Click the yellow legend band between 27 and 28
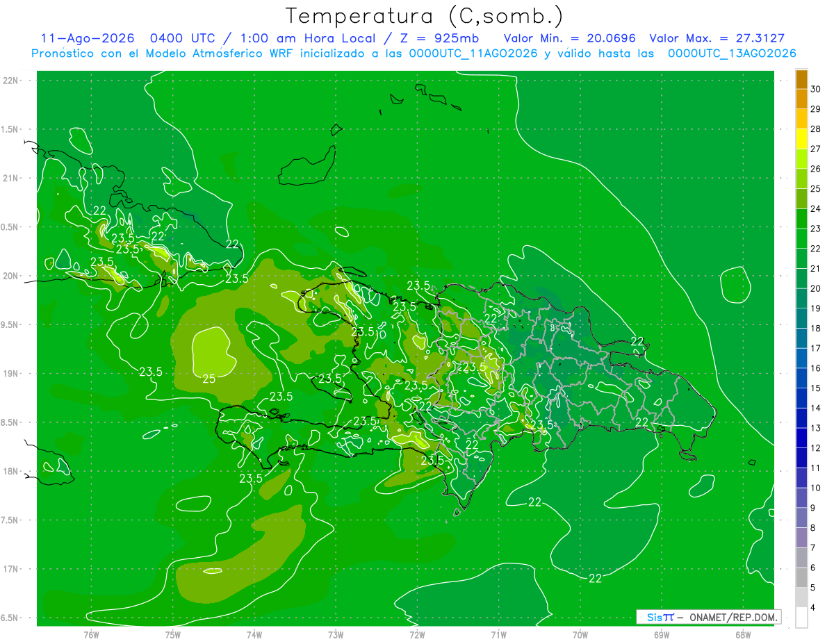834x644 pixels. point(801,139)
